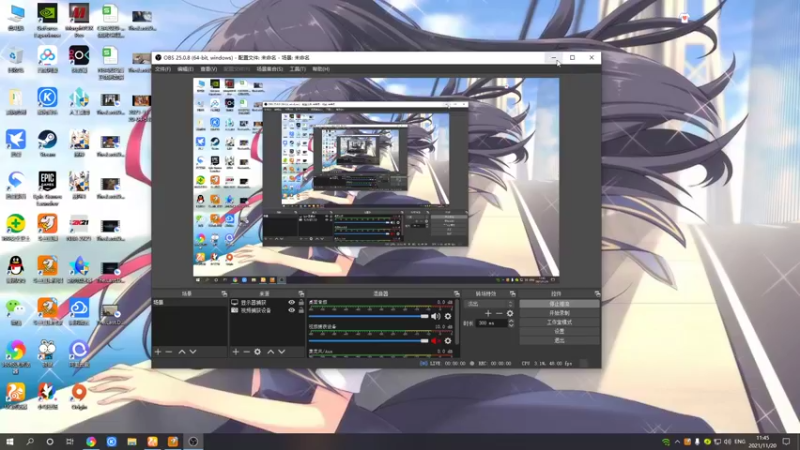
Task: Open taskbar search magnifier
Action: pos(30,442)
